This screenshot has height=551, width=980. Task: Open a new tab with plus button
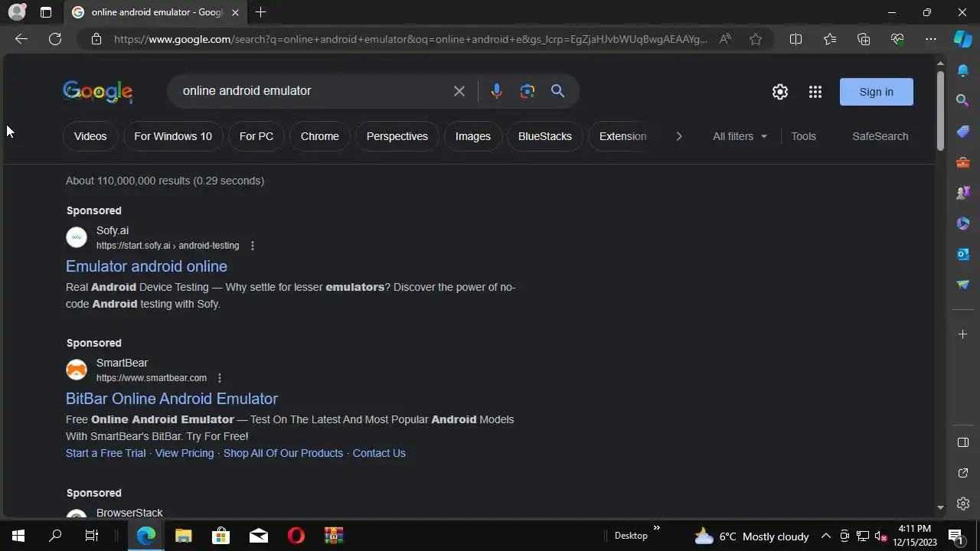[260, 12]
